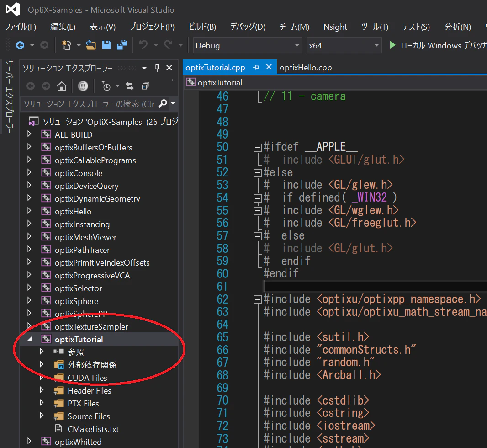Image resolution: width=487 pixels, height=448 pixels.
Task: Expand the Header Files folder
Action: [42, 390]
